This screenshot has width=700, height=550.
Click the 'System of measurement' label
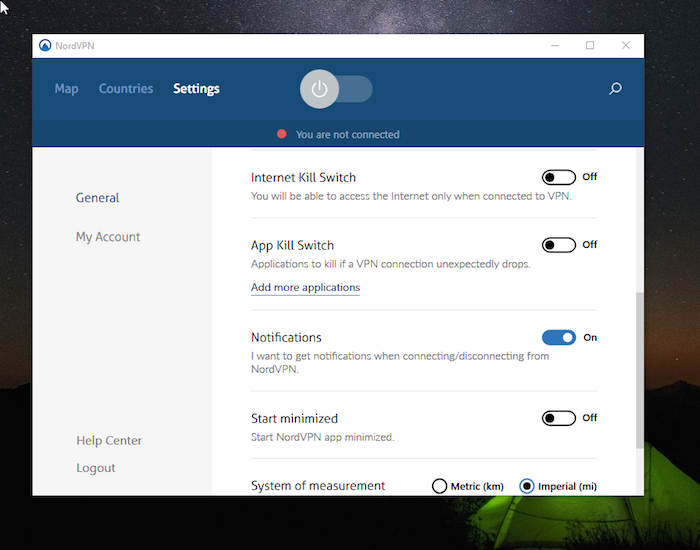(318, 486)
